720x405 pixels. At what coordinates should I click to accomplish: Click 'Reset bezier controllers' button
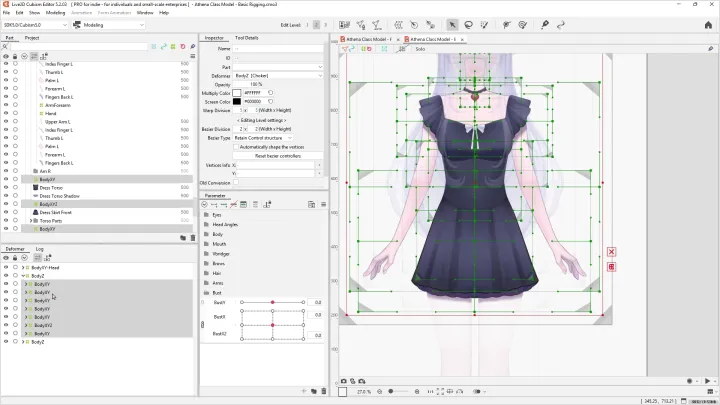278,156
